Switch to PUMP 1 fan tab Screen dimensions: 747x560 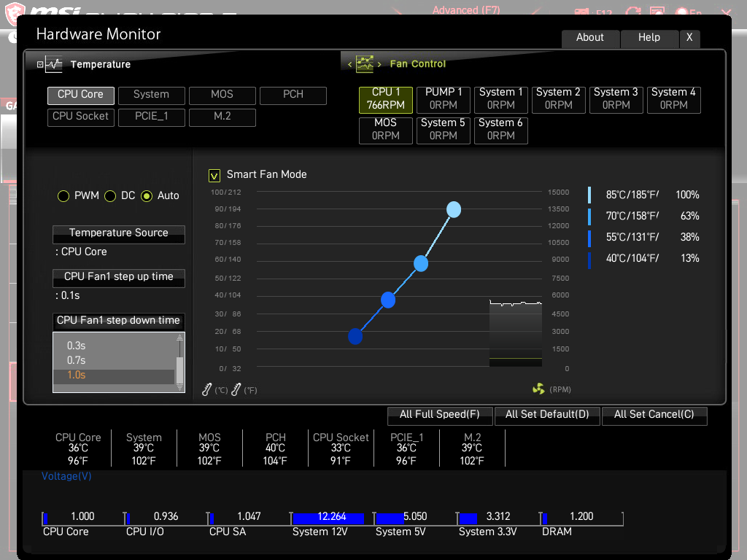pyautogui.click(x=444, y=99)
